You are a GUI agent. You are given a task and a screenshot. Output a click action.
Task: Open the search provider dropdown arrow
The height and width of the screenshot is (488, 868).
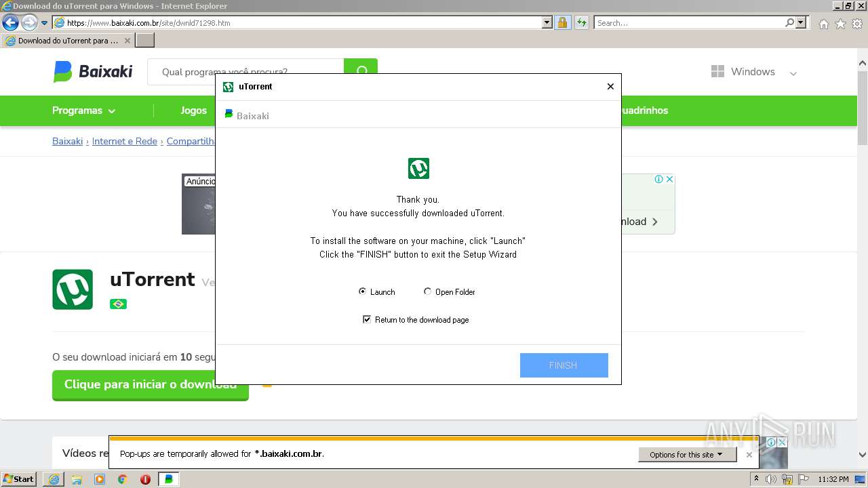tap(801, 22)
